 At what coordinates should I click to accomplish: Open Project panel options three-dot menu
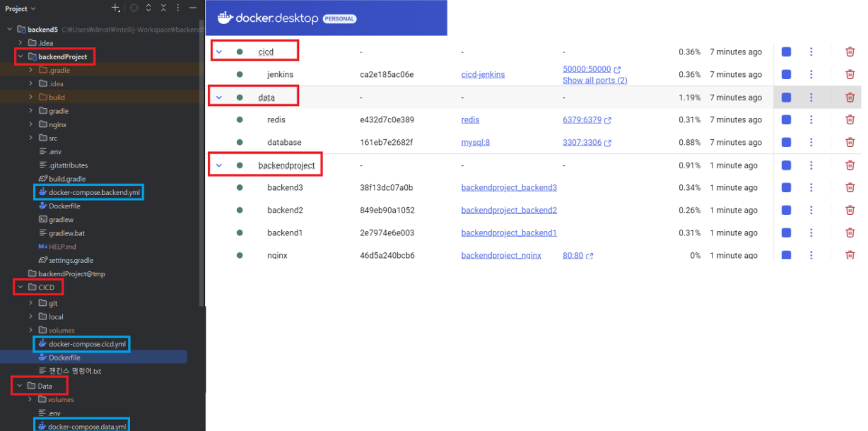[178, 8]
